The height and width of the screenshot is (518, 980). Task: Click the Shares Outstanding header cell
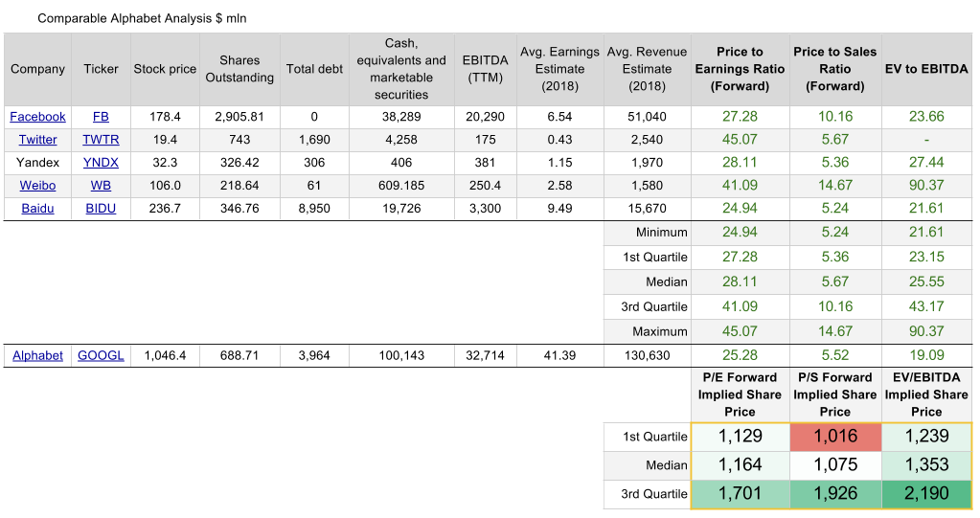click(239, 69)
